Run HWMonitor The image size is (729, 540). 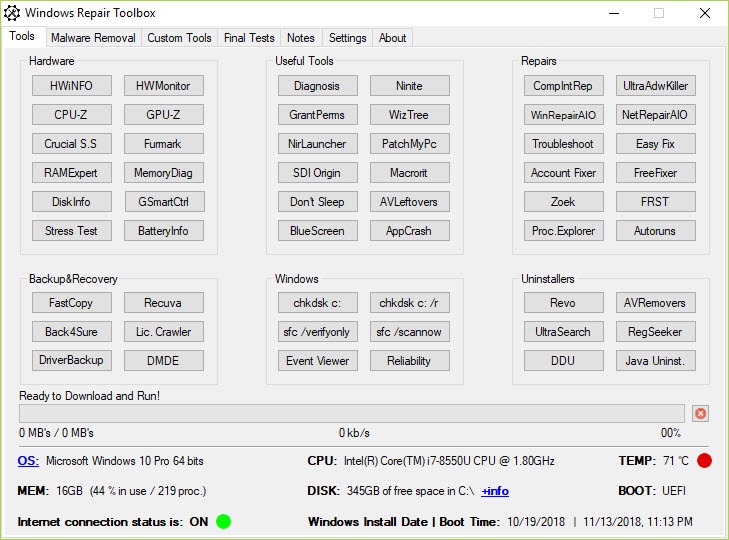(x=164, y=86)
